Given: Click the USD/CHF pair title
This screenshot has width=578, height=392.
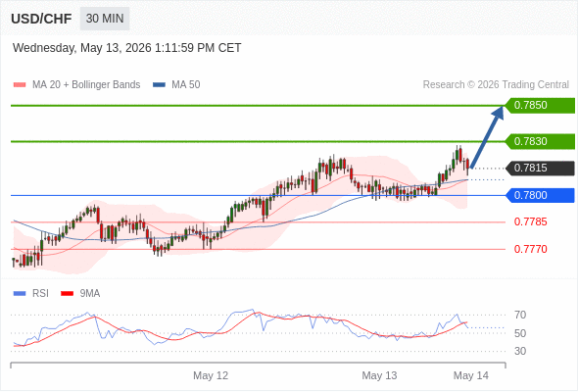Looking at the screenshot, I should point(41,19).
